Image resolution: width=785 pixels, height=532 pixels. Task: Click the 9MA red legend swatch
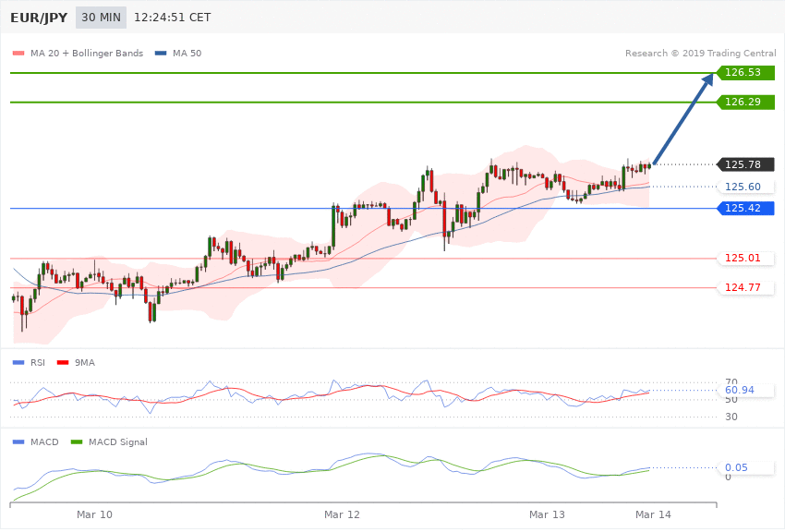63,362
